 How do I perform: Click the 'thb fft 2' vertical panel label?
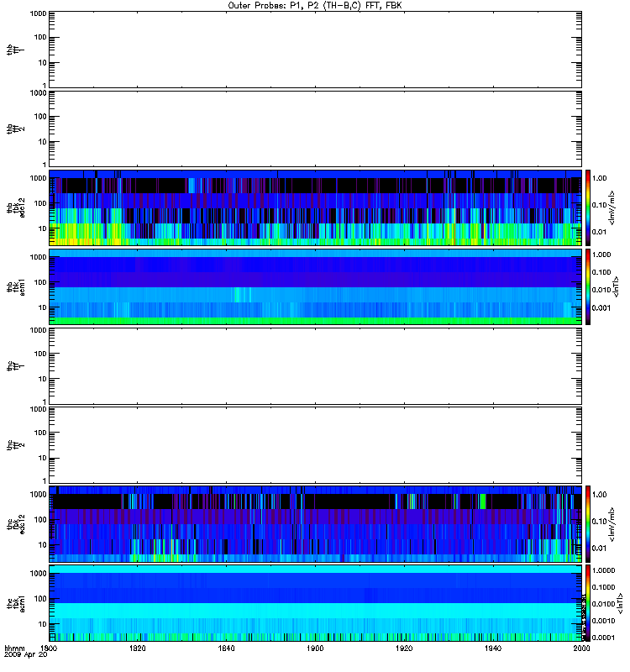pos(15,129)
